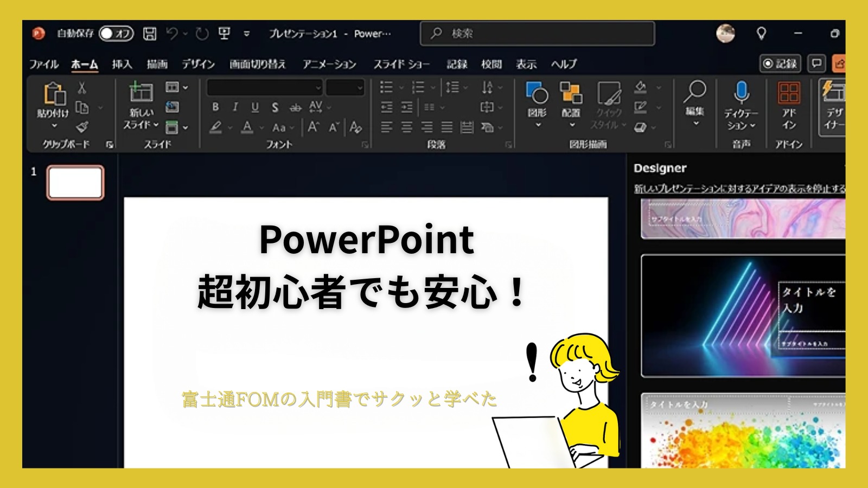
Task: Decrease font size with the smaller A icon
Action: click(334, 127)
